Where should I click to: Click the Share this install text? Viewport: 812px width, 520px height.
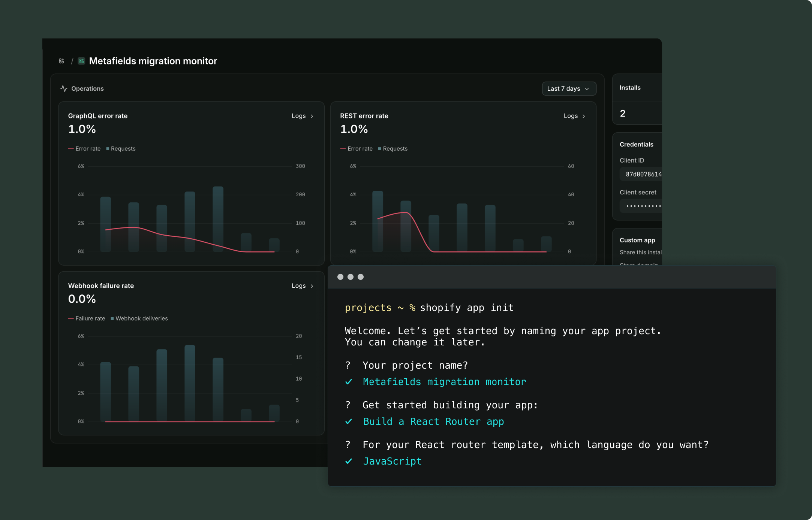pos(641,253)
